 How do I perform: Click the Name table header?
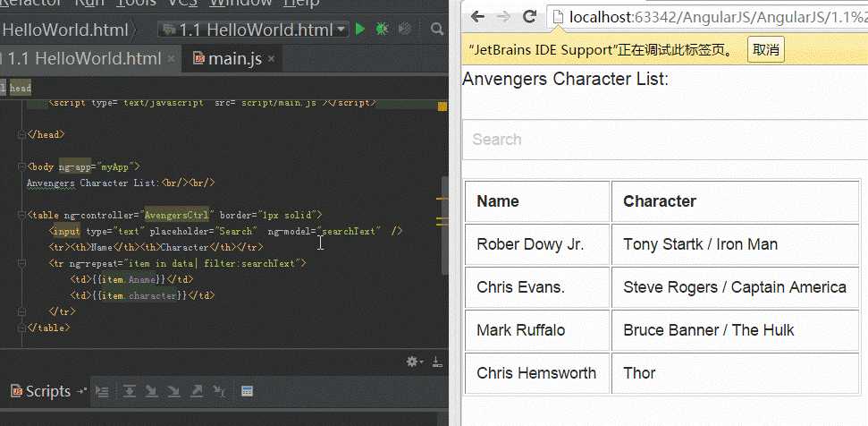(x=537, y=201)
